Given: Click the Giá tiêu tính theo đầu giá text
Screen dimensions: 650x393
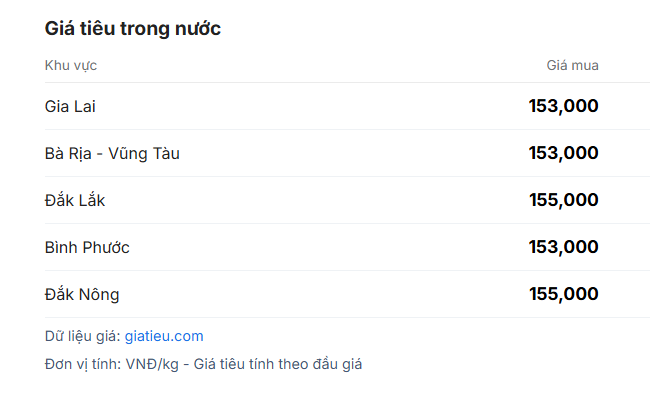Looking at the screenshot, I should [278, 364].
